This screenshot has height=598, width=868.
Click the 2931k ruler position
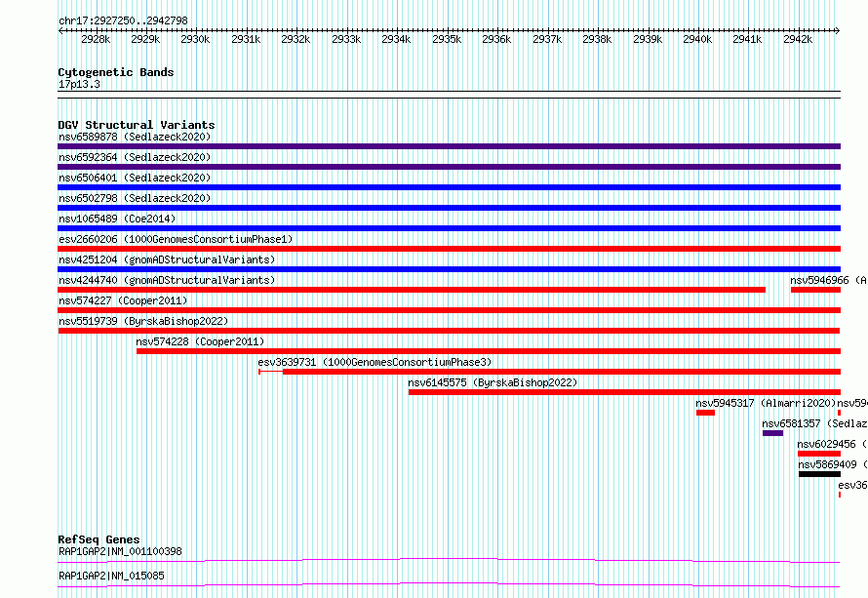(x=246, y=39)
